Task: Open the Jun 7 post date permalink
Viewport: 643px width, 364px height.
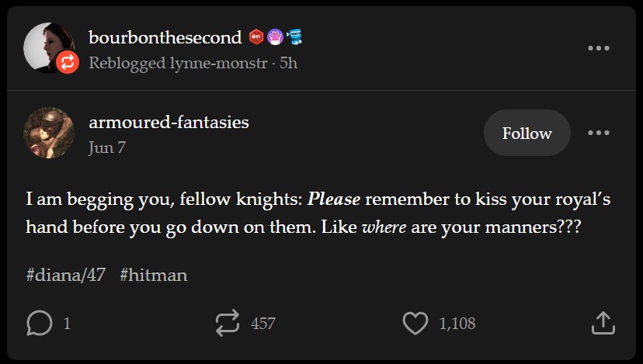Action: (106, 147)
